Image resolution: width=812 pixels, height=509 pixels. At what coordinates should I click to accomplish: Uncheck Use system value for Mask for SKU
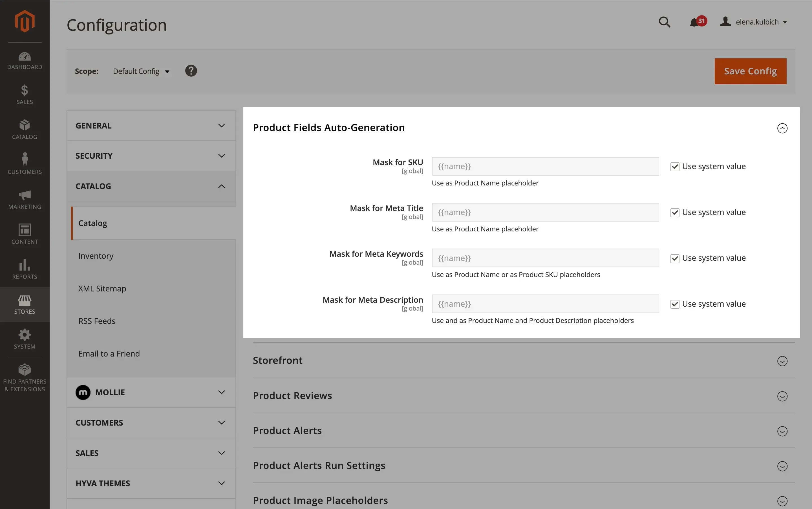pos(675,166)
